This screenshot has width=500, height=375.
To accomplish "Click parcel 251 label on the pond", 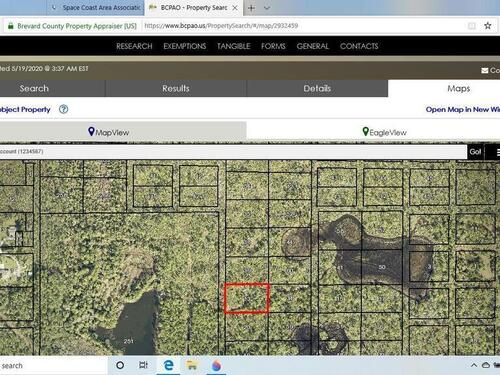I will [x=129, y=341].
